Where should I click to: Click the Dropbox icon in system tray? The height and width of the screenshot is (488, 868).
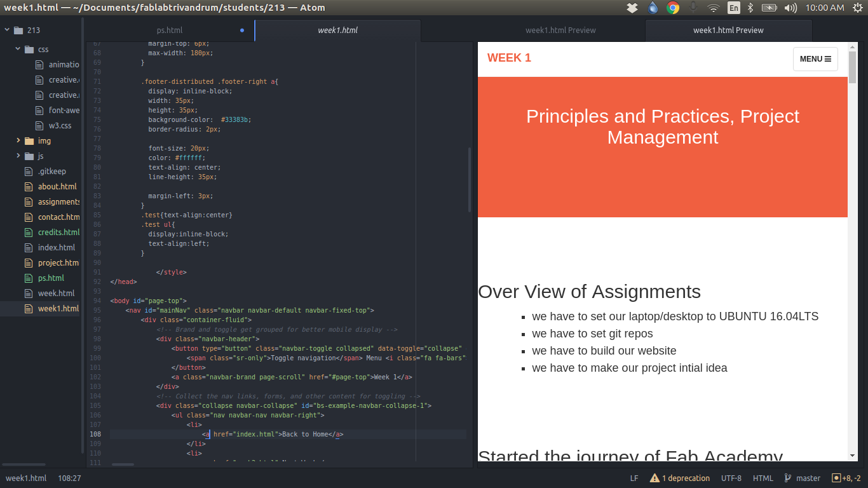coord(632,8)
